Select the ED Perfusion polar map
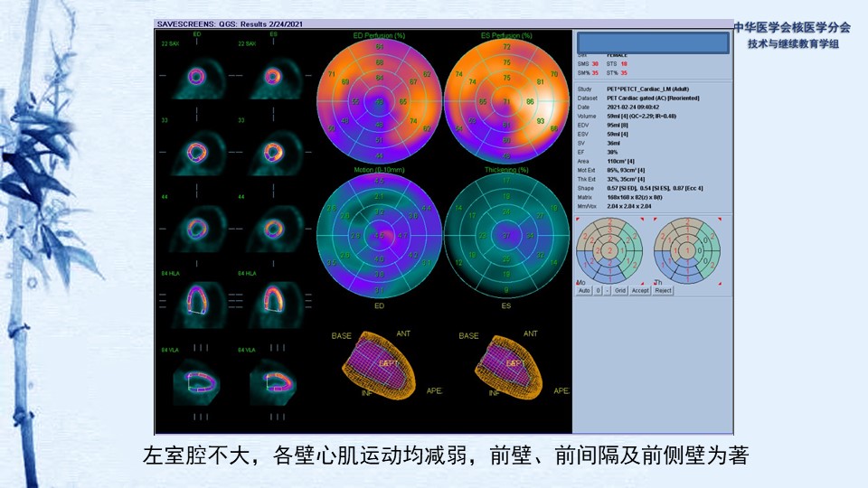This screenshot has height=488, width=868. pos(379,100)
